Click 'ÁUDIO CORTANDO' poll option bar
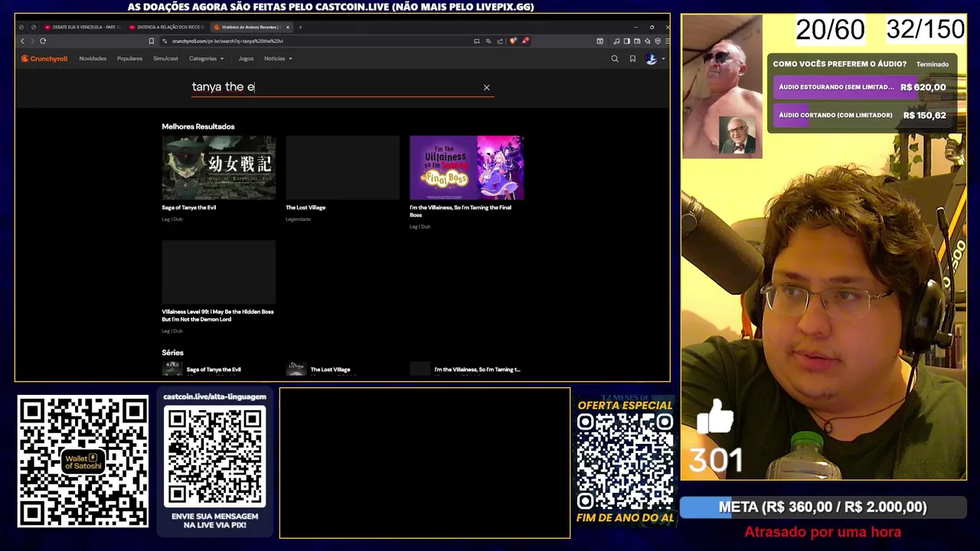The image size is (980, 551). 861,116
